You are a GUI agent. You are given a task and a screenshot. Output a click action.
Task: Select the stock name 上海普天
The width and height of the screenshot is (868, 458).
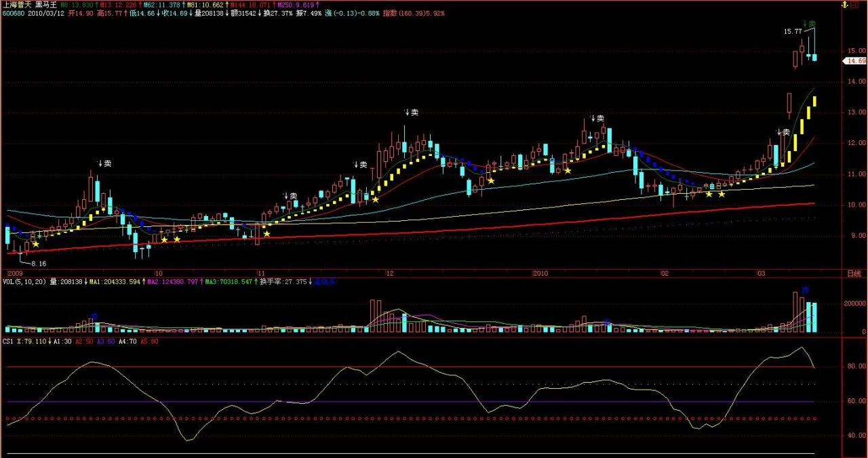16,4
